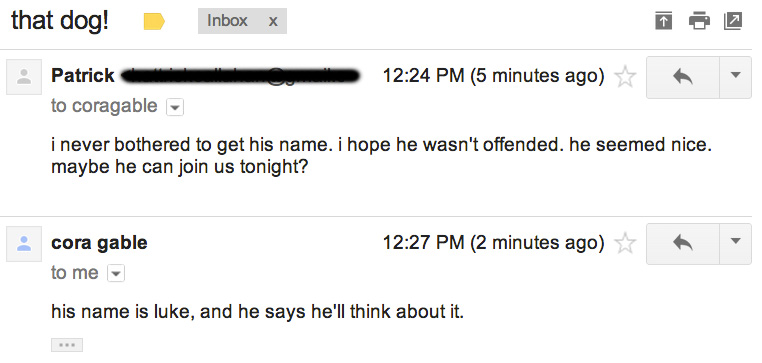This screenshot has width=762, height=363.
Task: Open more options dropdown for cora's message
Action: [x=735, y=244]
